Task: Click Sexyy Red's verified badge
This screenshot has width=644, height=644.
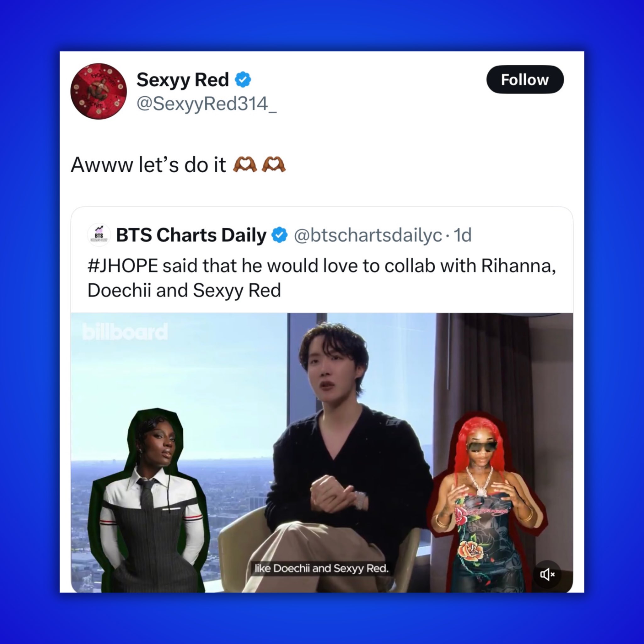Action: pyautogui.click(x=243, y=80)
